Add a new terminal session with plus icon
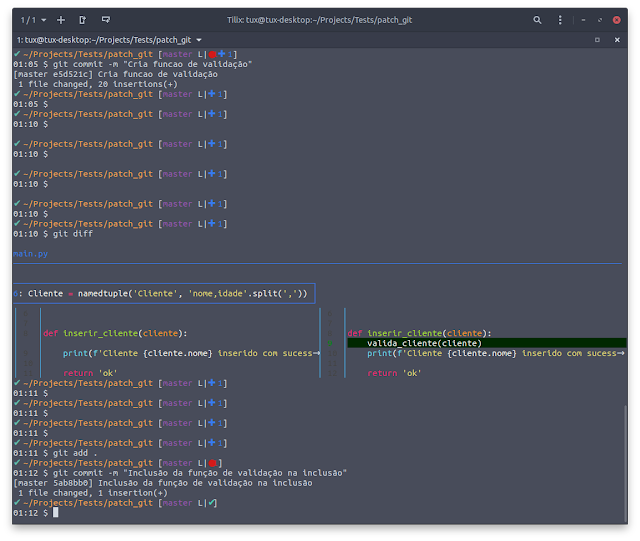 coord(61,20)
